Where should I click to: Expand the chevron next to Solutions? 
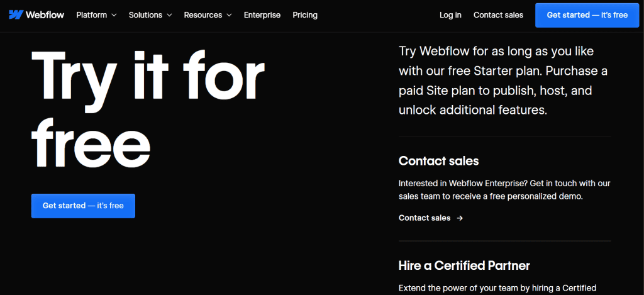pos(169,15)
